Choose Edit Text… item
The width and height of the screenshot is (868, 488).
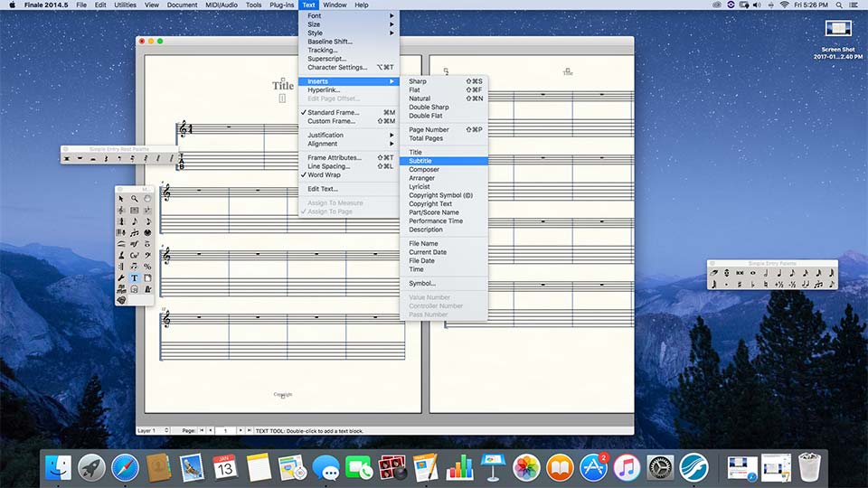[x=349, y=189]
